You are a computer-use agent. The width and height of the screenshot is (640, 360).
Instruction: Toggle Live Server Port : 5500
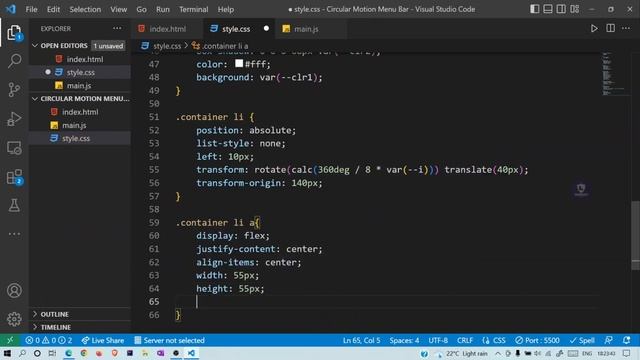pos(537,340)
